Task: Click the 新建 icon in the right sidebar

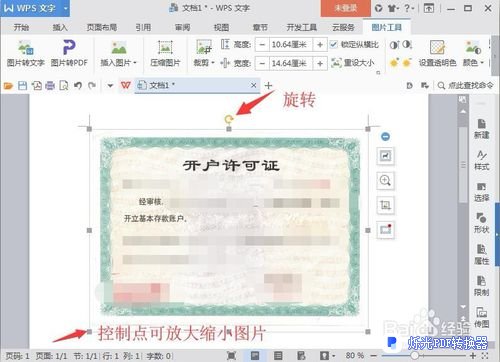Action: point(481,129)
